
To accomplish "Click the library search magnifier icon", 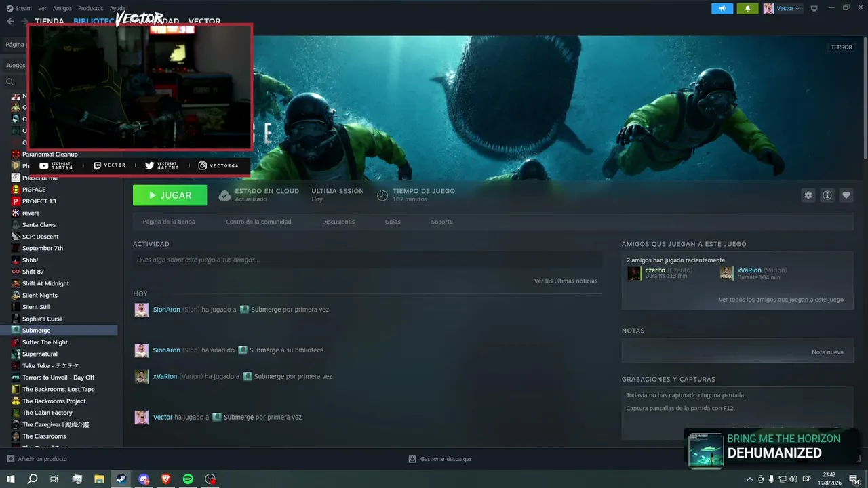I will click(10, 82).
